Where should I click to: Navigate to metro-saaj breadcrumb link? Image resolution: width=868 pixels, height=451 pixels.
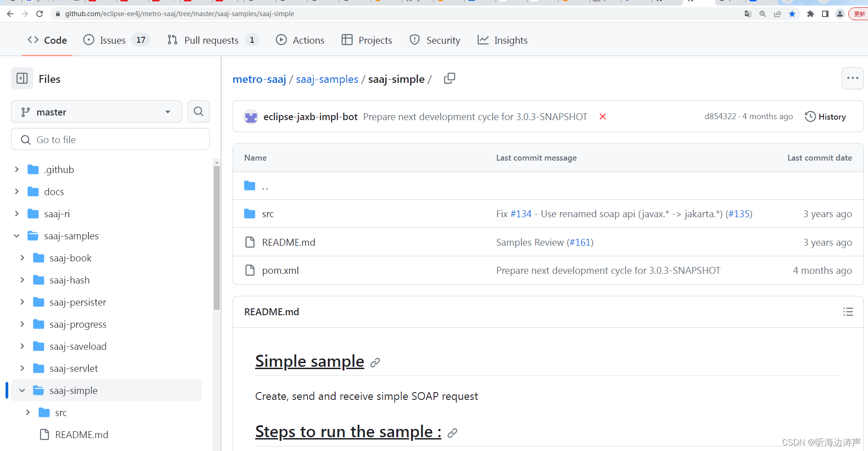pyautogui.click(x=259, y=79)
